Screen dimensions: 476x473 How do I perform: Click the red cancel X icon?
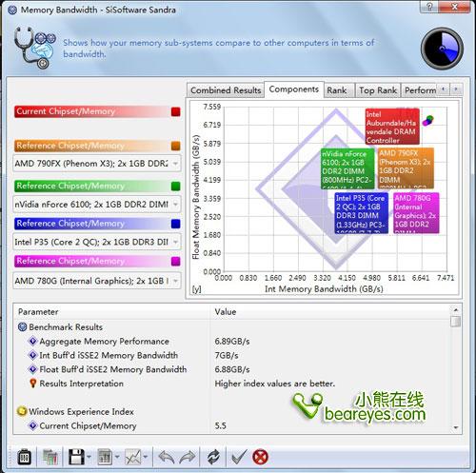pyautogui.click(x=260, y=457)
